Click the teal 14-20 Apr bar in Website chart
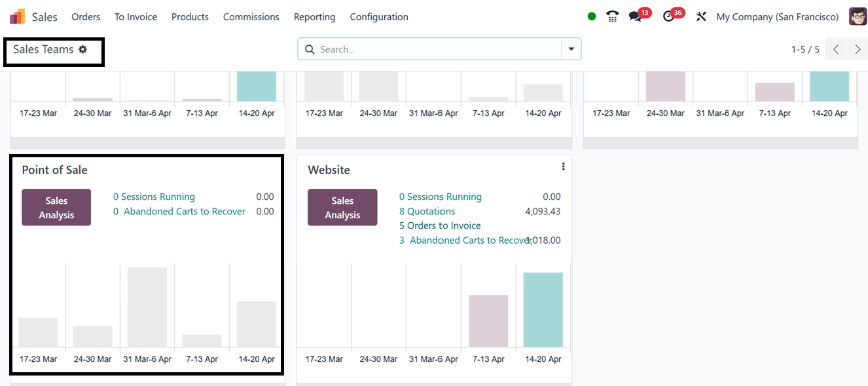Image resolution: width=868 pixels, height=386 pixels. coord(543,309)
